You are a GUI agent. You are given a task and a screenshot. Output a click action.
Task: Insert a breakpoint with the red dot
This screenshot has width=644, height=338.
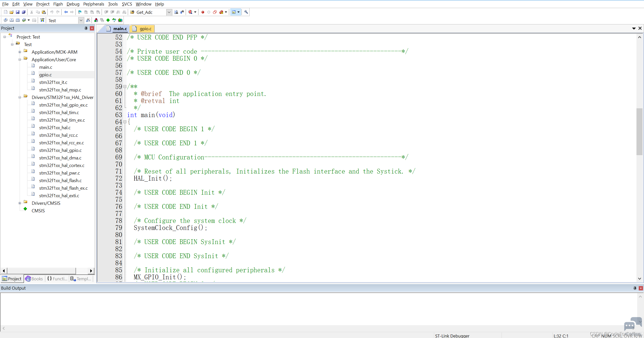(x=203, y=12)
